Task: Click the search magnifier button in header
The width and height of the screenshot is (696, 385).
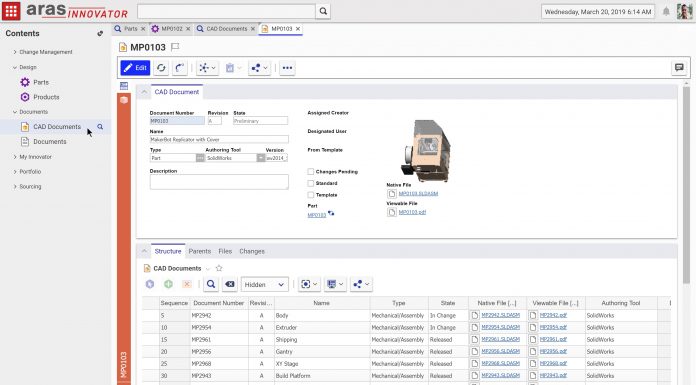Action: (x=323, y=11)
